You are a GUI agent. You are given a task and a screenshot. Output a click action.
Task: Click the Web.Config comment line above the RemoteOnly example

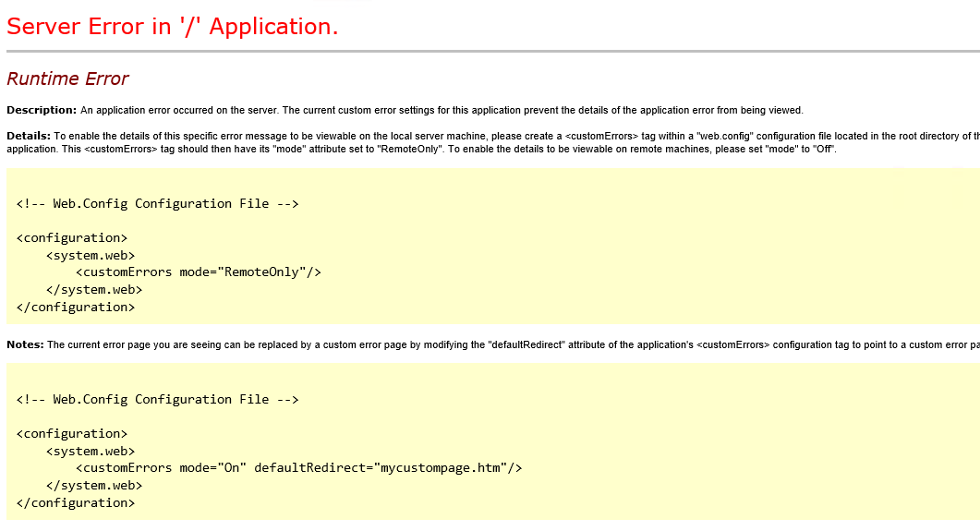click(158, 204)
